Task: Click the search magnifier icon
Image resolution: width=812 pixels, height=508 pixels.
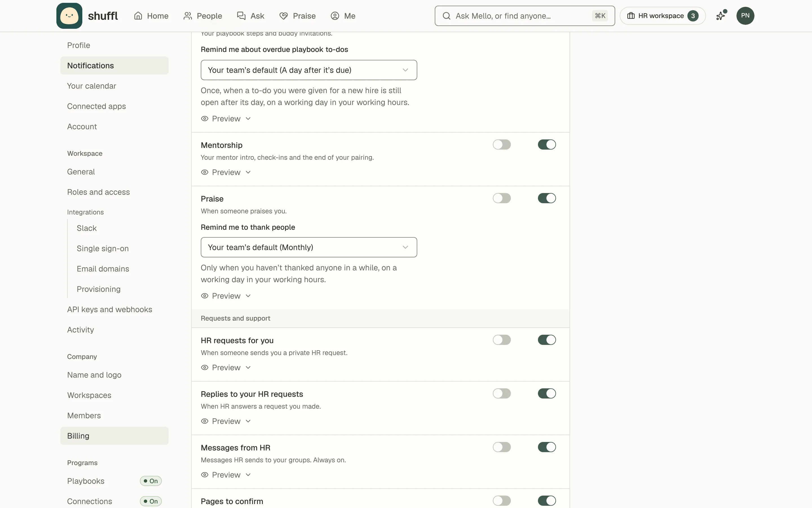Action: (x=446, y=16)
